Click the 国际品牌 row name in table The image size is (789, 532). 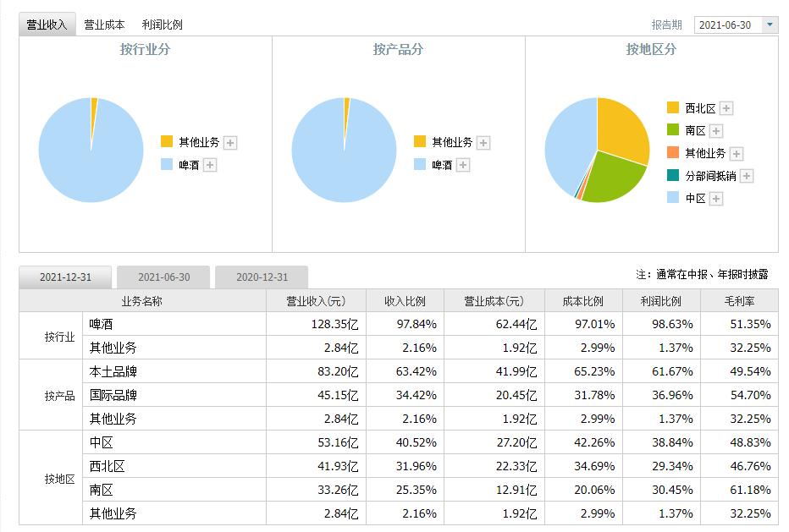[113, 395]
